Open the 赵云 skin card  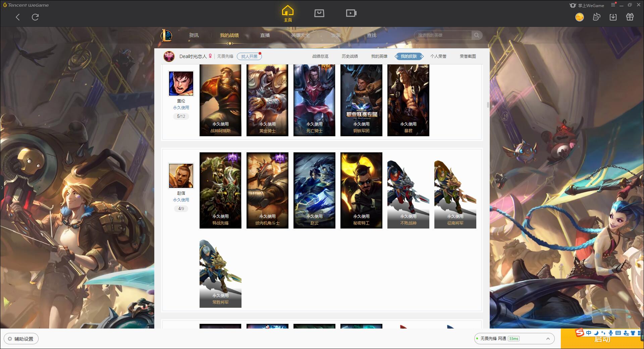click(x=314, y=190)
